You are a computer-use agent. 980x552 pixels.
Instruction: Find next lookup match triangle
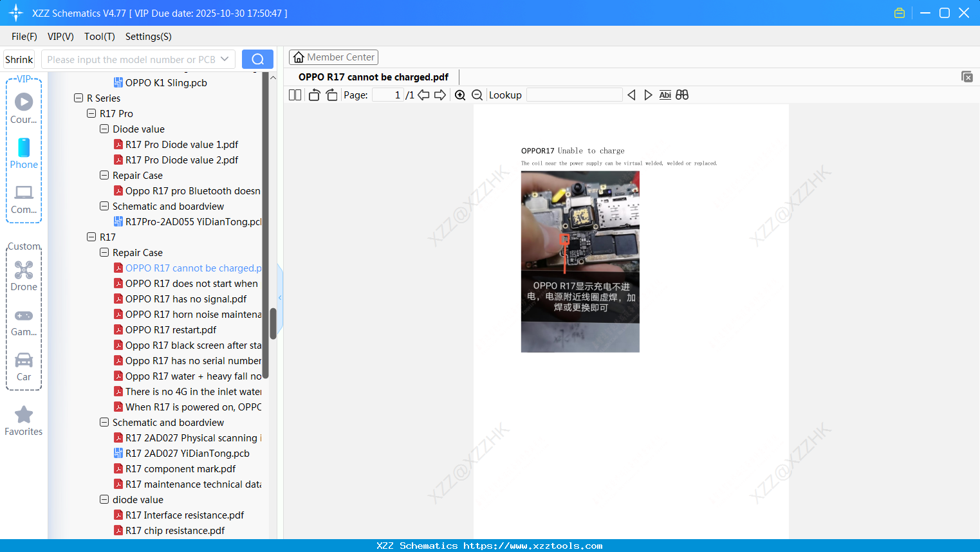648,95
